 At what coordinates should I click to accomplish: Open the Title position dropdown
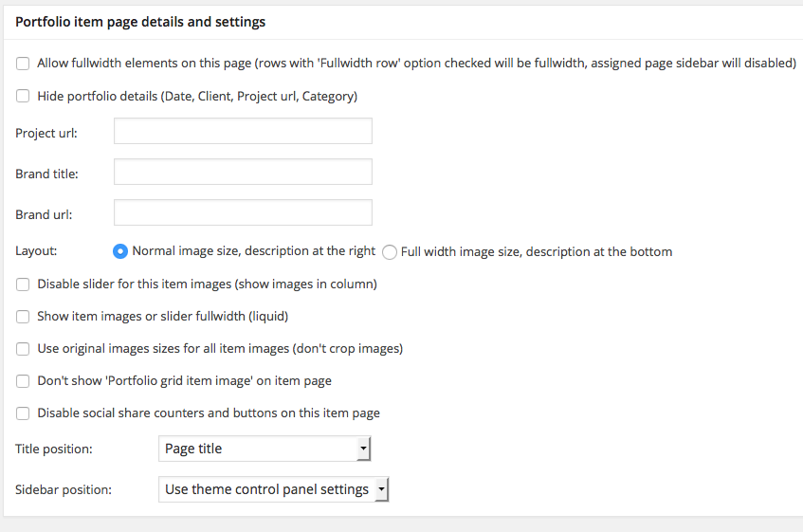click(264, 449)
